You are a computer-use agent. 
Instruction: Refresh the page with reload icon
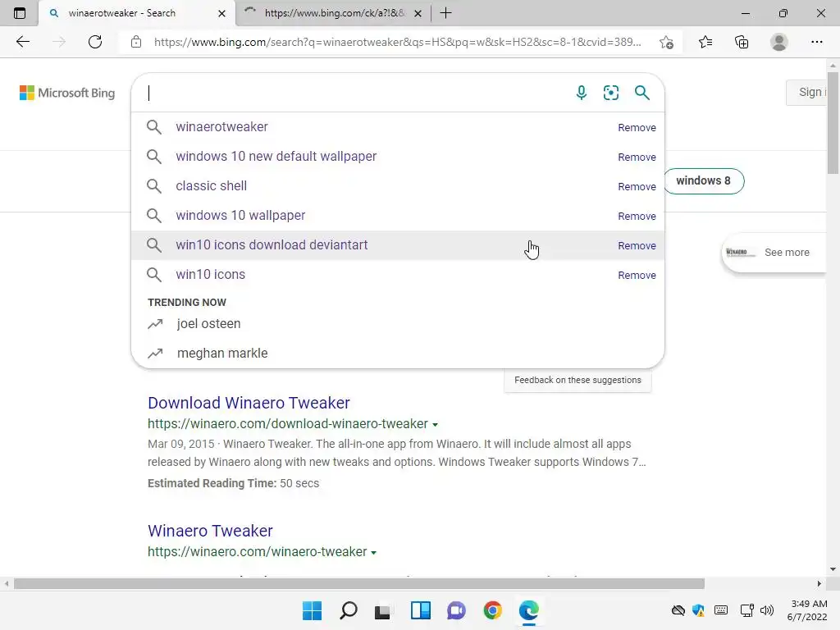point(95,42)
